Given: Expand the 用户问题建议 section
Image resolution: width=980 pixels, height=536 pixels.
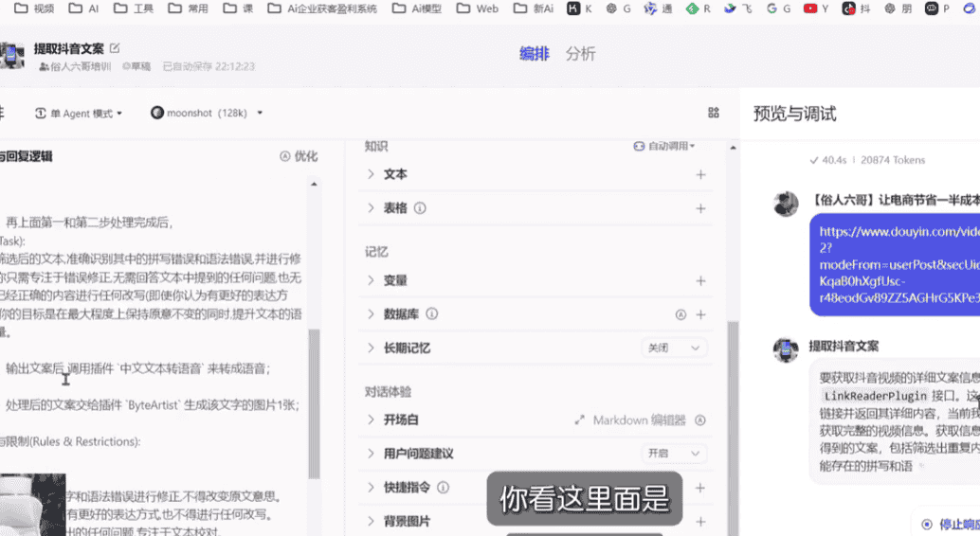Looking at the screenshot, I should click(371, 454).
